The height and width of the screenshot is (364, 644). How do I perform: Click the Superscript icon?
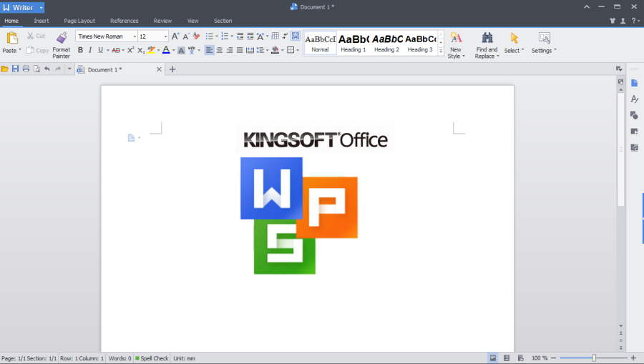point(131,50)
